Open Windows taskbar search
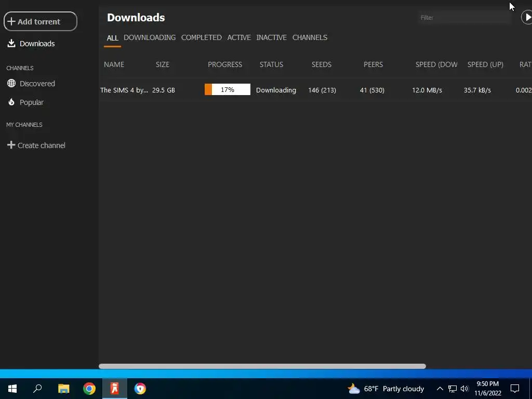This screenshot has width=532, height=399. click(x=37, y=389)
